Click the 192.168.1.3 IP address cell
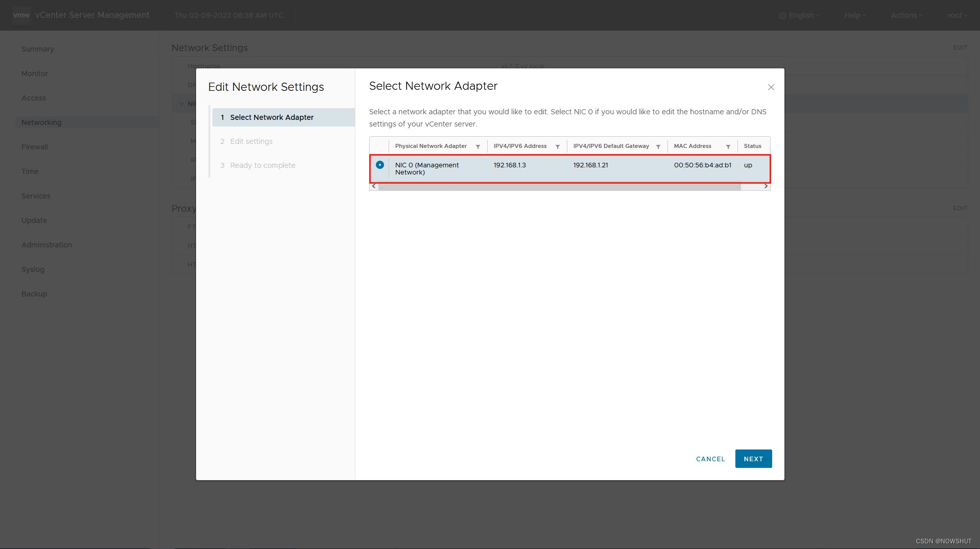Image resolution: width=980 pixels, height=549 pixels. pyautogui.click(x=510, y=165)
